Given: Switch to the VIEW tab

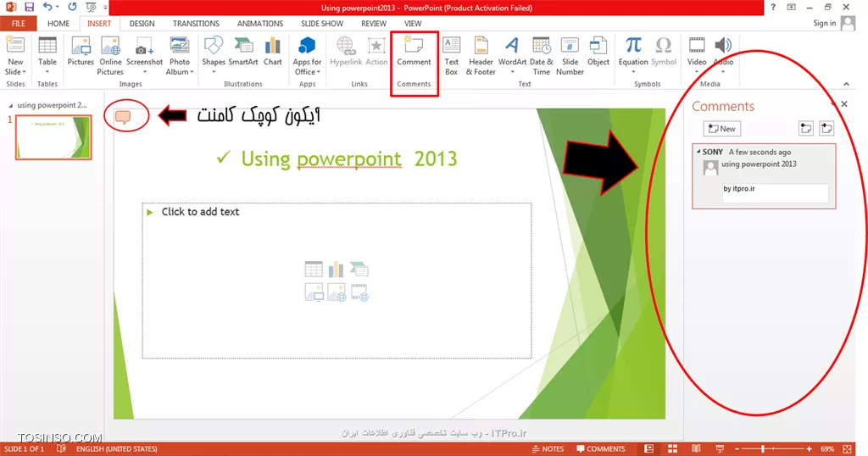Looking at the screenshot, I should pyautogui.click(x=413, y=24).
